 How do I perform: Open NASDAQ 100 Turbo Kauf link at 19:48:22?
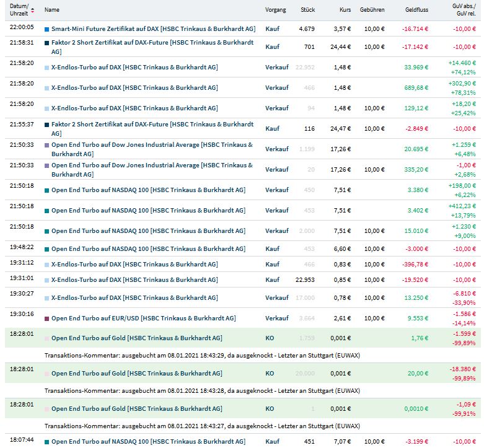(x=149, y=248)
